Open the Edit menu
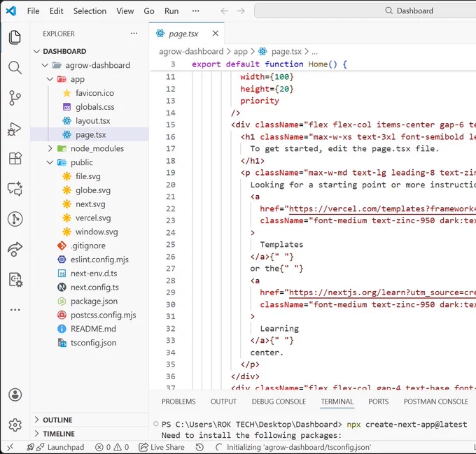 [x=57, y=11]
